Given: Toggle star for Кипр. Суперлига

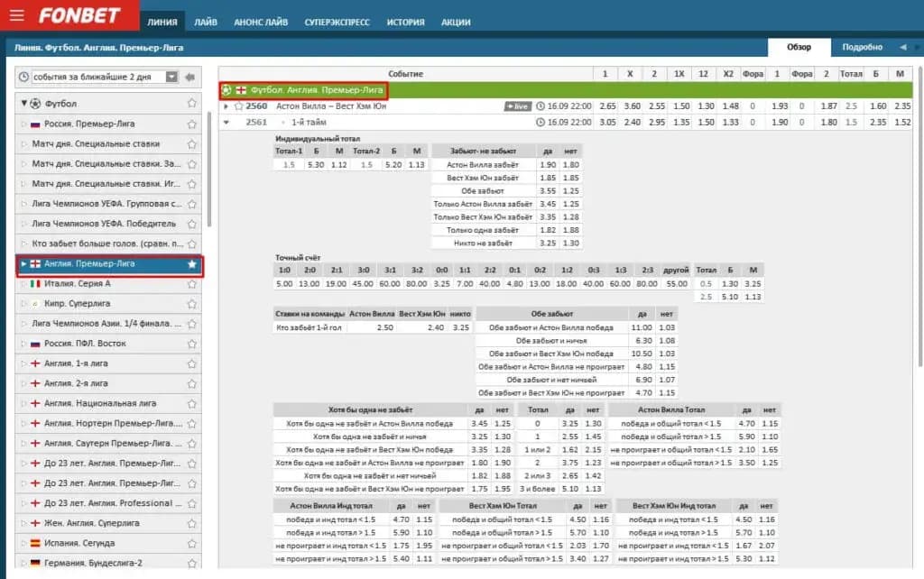Looking at the screenshot, I should [191, 304].
